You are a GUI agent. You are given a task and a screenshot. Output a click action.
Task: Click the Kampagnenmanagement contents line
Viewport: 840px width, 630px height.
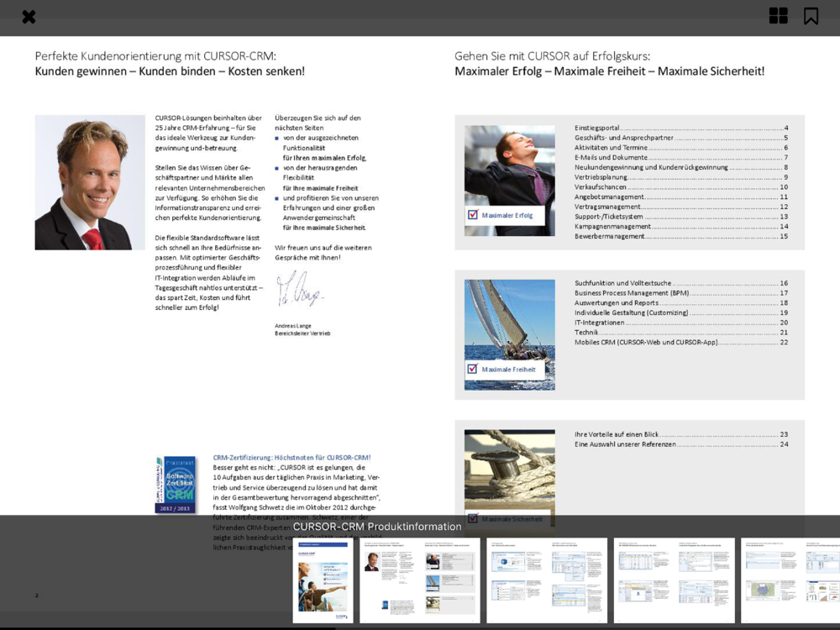(x=681, y=226)
